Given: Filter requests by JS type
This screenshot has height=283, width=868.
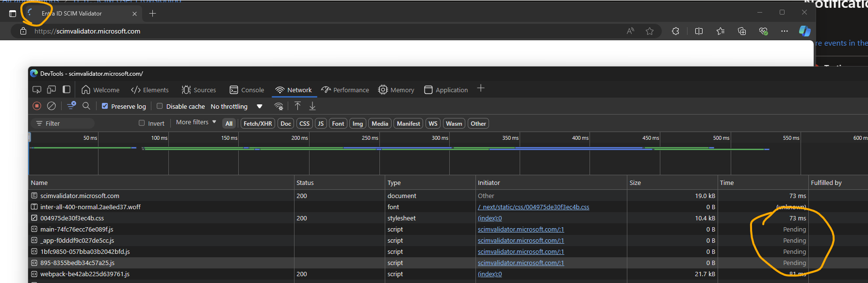Looking at the screenshot, I should point(321,124).
